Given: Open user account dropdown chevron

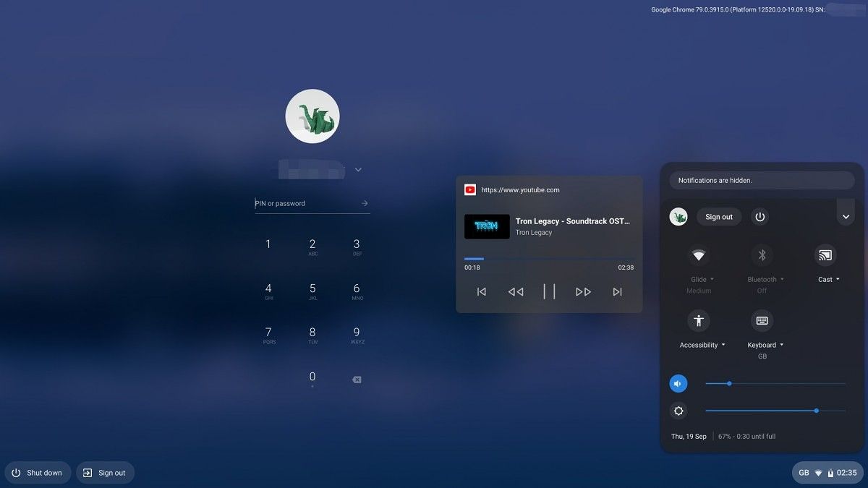Looking at the screenshot, I should click(x=358, y=170).
